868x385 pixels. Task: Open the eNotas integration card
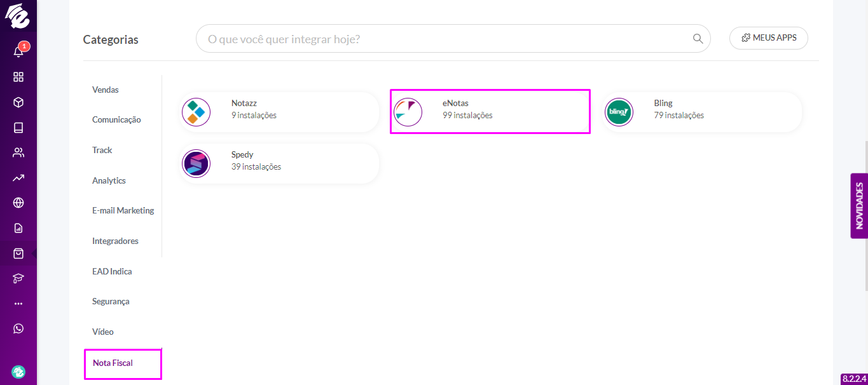tap(490, 112)
